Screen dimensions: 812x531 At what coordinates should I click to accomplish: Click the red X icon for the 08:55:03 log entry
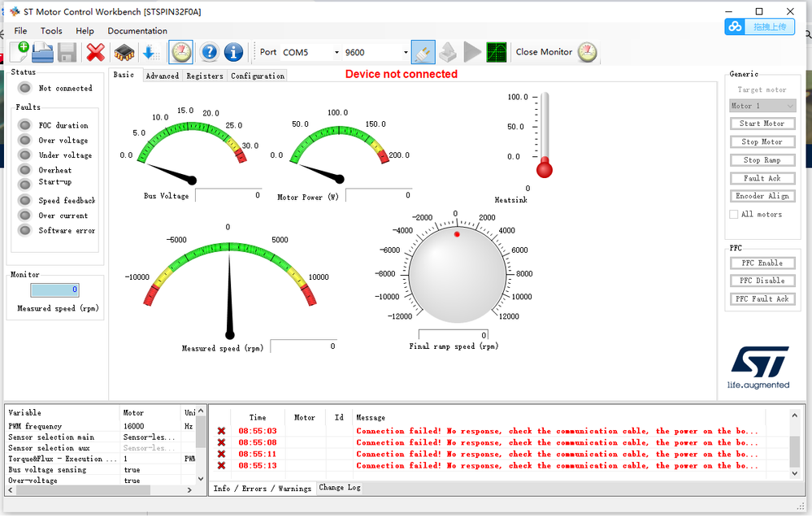[221, 431]
